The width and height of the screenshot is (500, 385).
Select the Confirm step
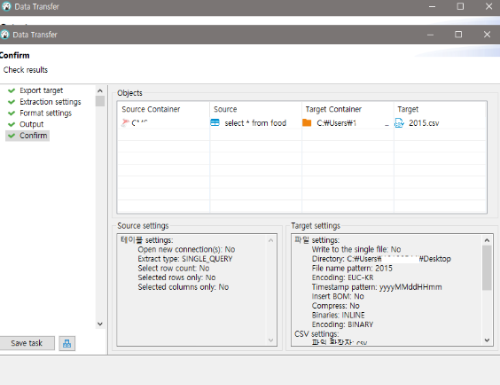[33, 136]
